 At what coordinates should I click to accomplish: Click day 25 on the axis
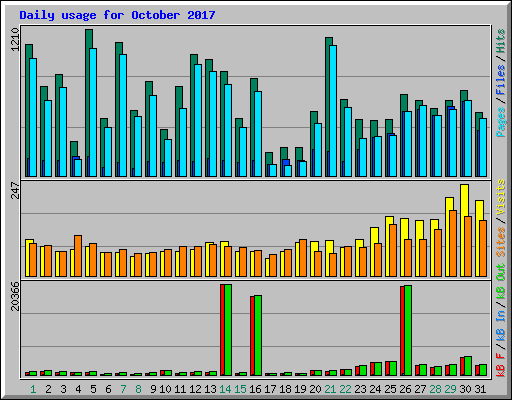[x=390, y=389]
